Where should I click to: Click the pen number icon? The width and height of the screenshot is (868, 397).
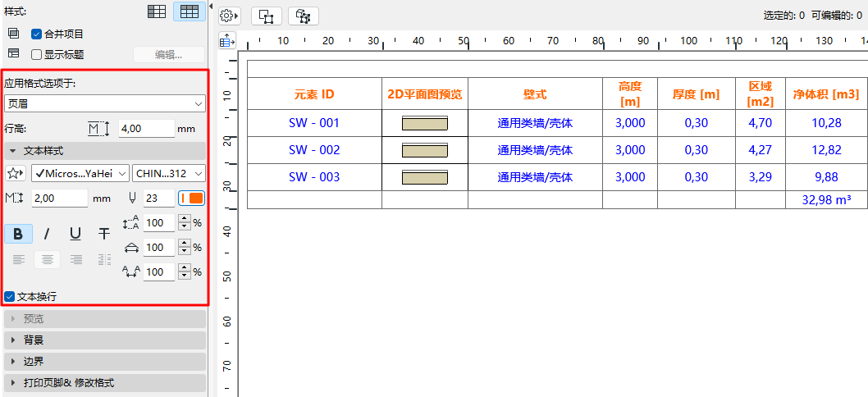click(x=131, y=198)
